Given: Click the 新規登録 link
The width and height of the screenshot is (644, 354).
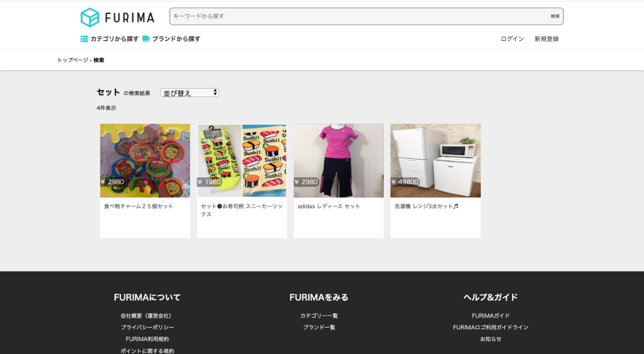Looking at the screenshot, I should pyautogui.click(x=546, y=39).
